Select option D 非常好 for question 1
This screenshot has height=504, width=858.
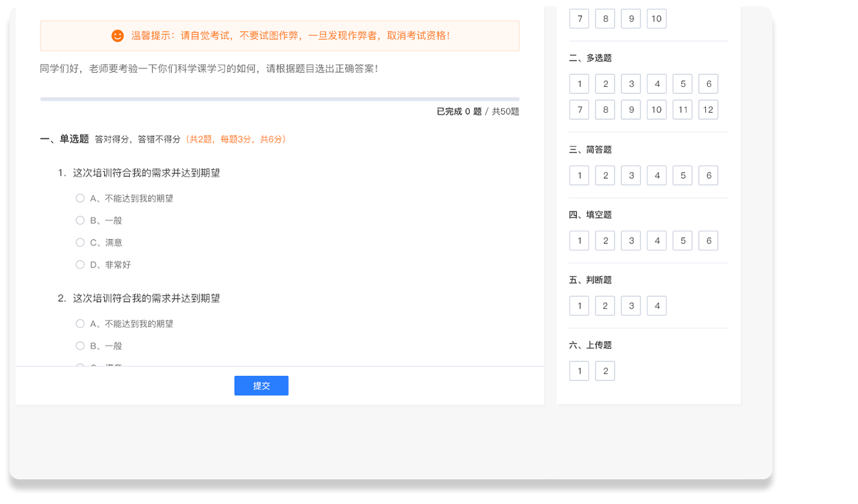[x=80, y=264]
